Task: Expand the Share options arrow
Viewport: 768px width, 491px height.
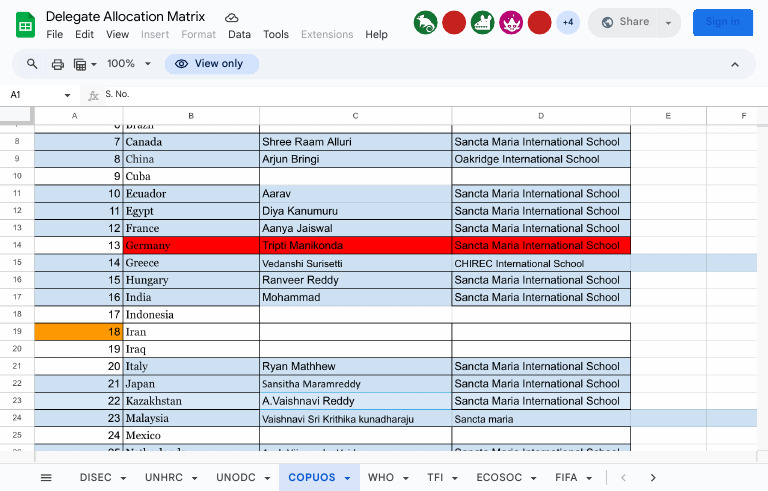Action: 668,23
